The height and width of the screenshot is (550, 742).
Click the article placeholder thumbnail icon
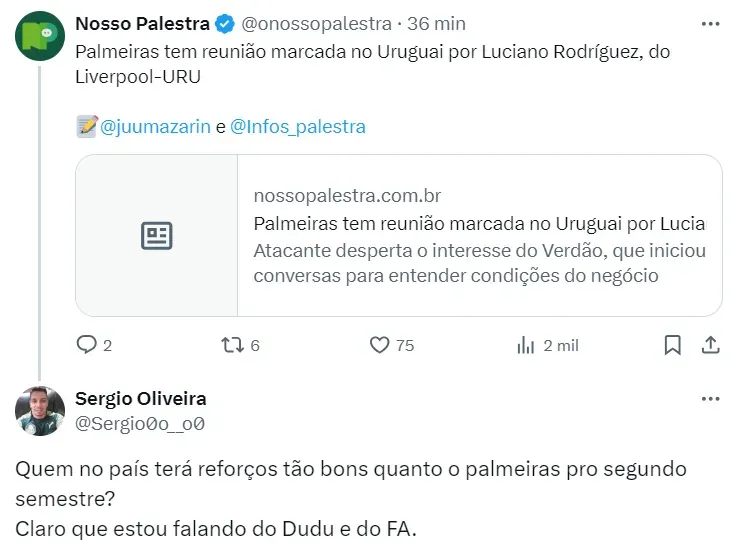157,236
